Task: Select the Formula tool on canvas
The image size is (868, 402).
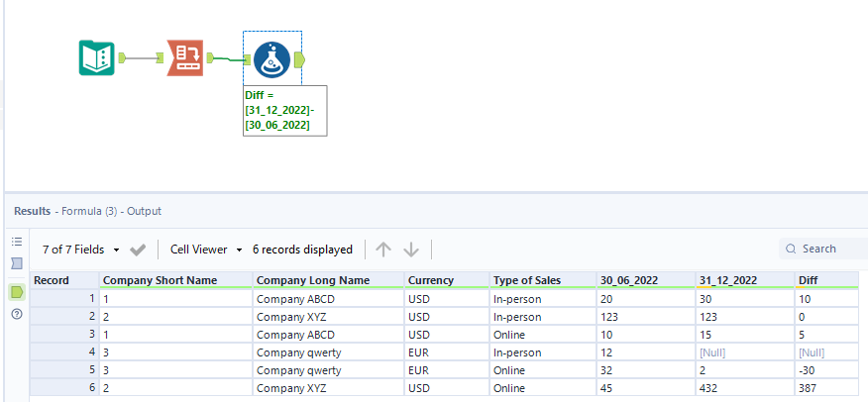Action: 272,59
